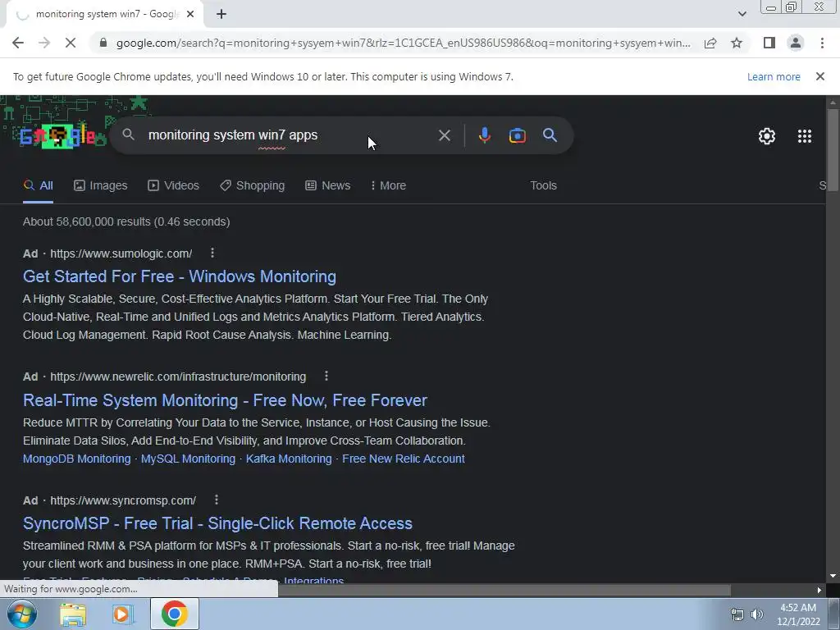840x630 pixels.
Task: Open the Chrome profile avatar
Action: click(x=796, y=43)
